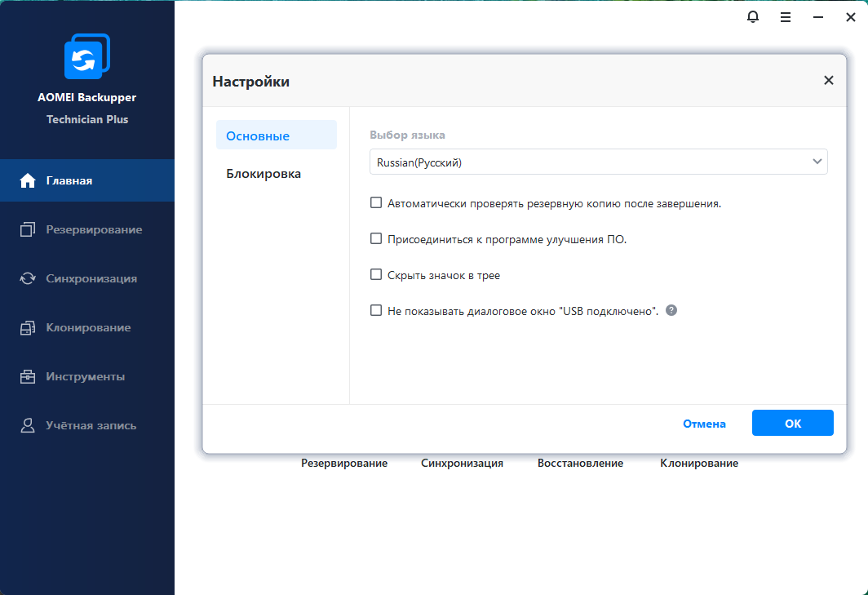Viewport: 868px width, 595px height.
Task: Open the hamburger menu icon
Action: [785, 16]
